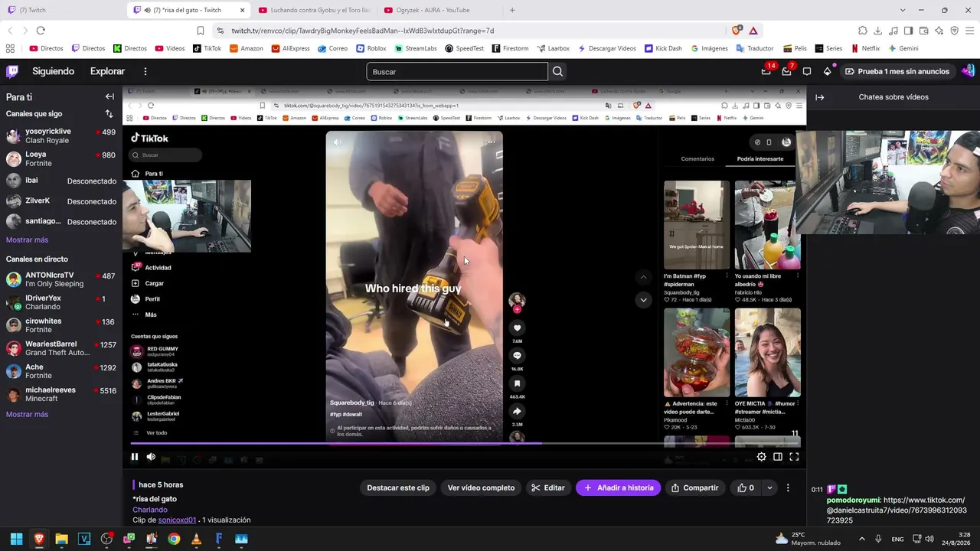980x551 pixels.
Task: Seek on the clip progress bar
Action: point(465,443)
